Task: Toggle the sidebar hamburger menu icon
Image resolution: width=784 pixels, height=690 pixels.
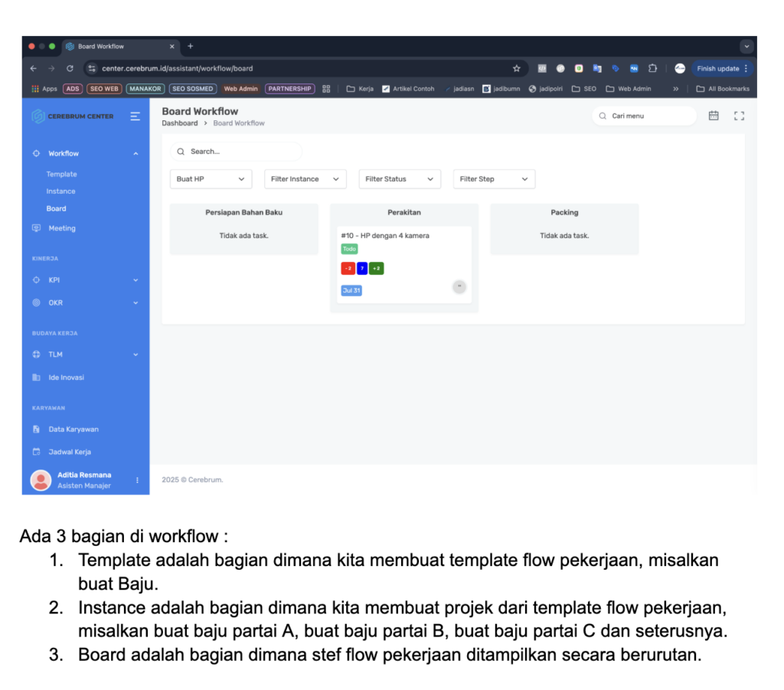Action: (135, 116)
